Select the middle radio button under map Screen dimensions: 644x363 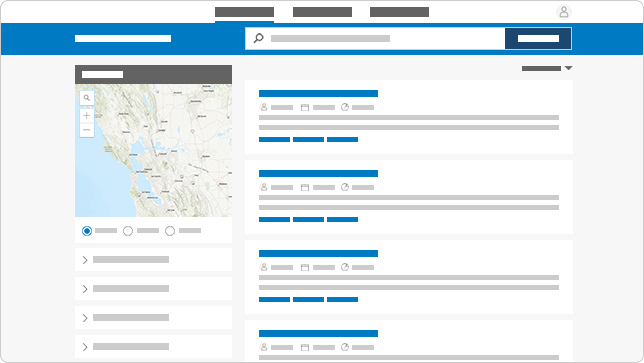[128, 231]
